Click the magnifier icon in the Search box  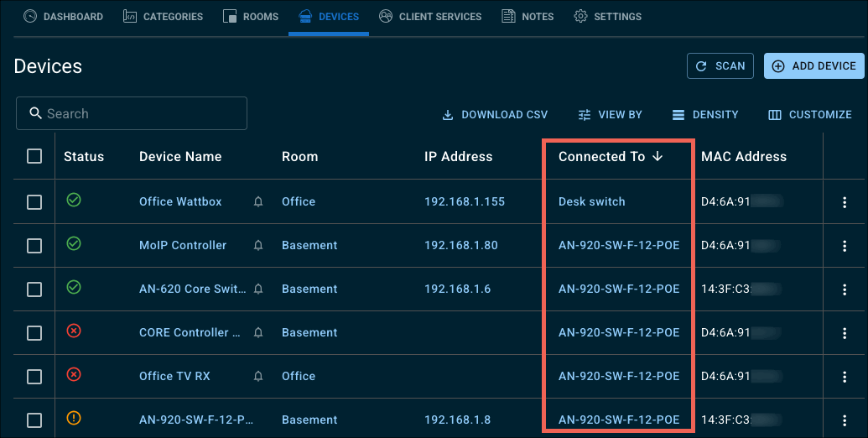coord(35,113)
